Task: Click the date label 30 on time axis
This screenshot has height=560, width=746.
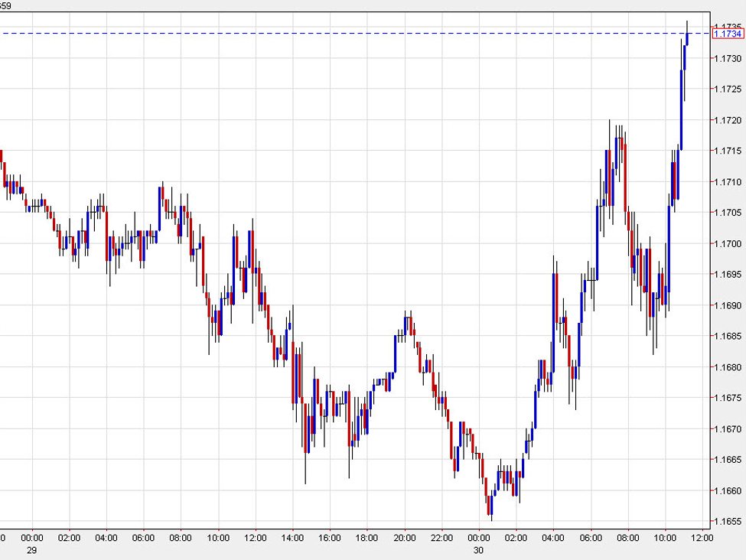Action: point(478,550)
